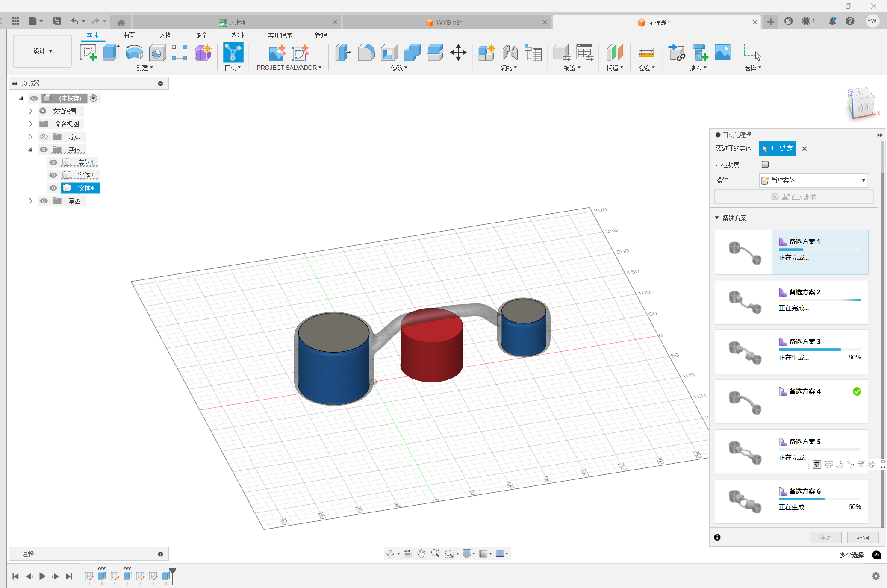Image resolution: width=887 pixels, height=588 pixels.
Task: Select the Measure tool
Action: (x=646, y=53)
